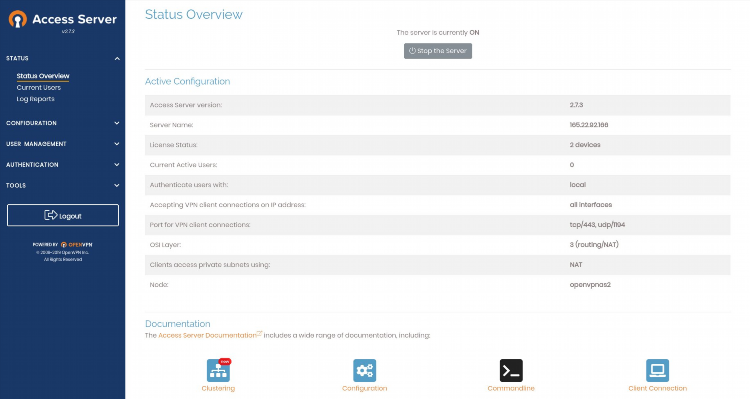Go to Current Users page
This screenshot has height=399, width=750.
click(x=39, y=88)
